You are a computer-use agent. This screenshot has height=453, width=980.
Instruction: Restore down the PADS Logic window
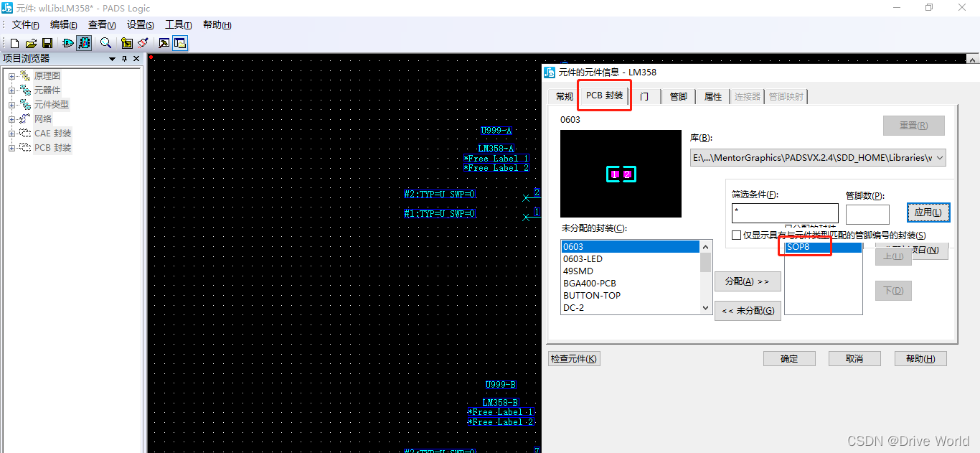[x=929, y=7]
